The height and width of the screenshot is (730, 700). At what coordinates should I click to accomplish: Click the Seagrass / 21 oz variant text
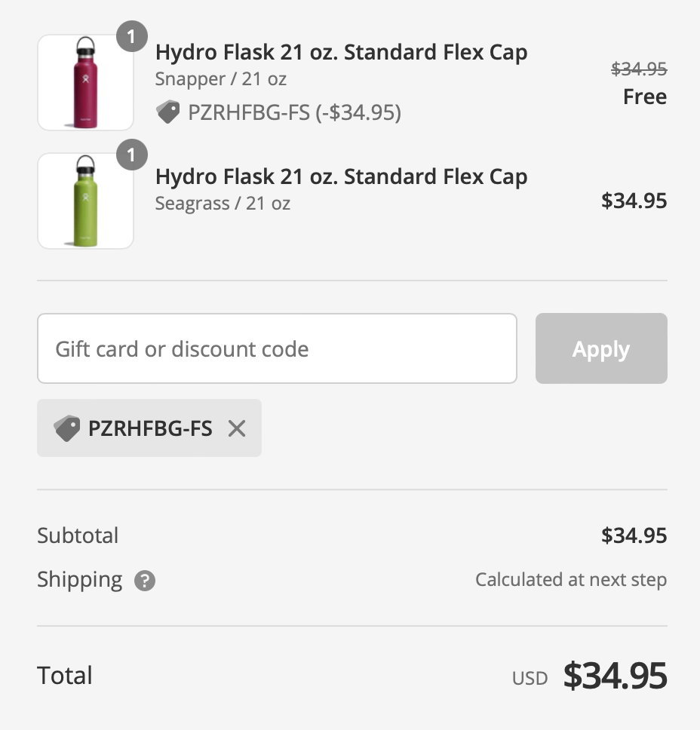[x=223, y=203]
